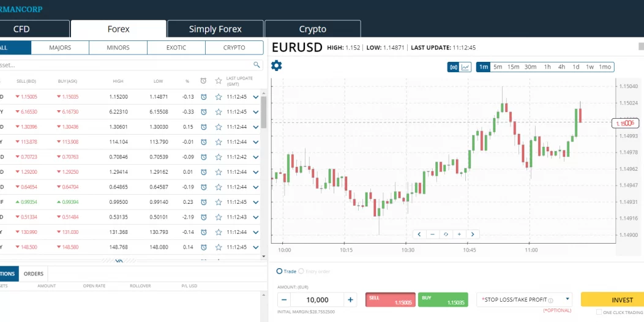Favorite the row with bid 1.30396

219,127
